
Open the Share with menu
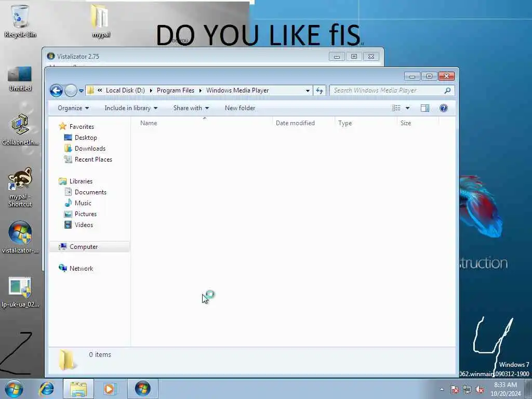pos(191,108)
